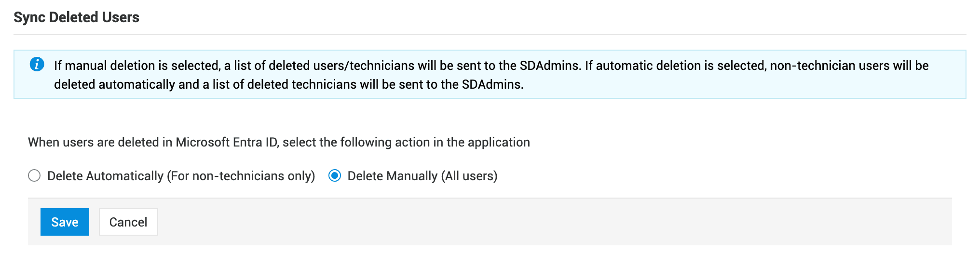Click empty gray area right of Cancel
The width and height of the screenshot is (980, 267).
(531, 222)
